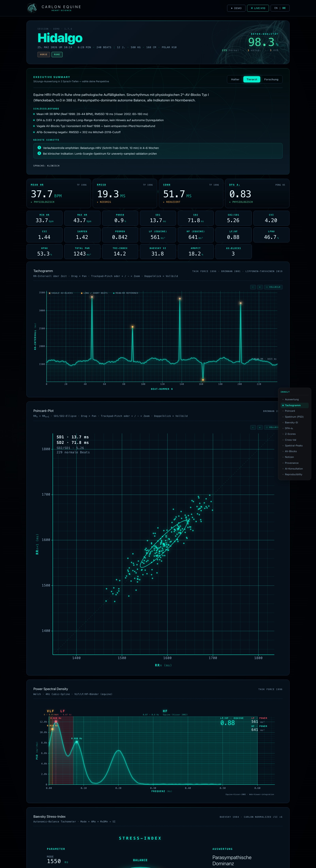Viewport: 316px width, 868px height.
Task: Click the MIN HR 33.7 bpm tile
Action: tap(44, 218)
